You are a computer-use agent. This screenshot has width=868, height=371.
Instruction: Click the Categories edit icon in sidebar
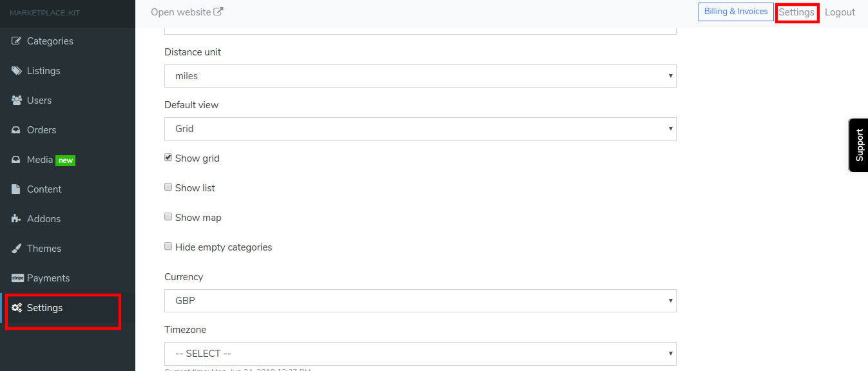tap(17, 41)
